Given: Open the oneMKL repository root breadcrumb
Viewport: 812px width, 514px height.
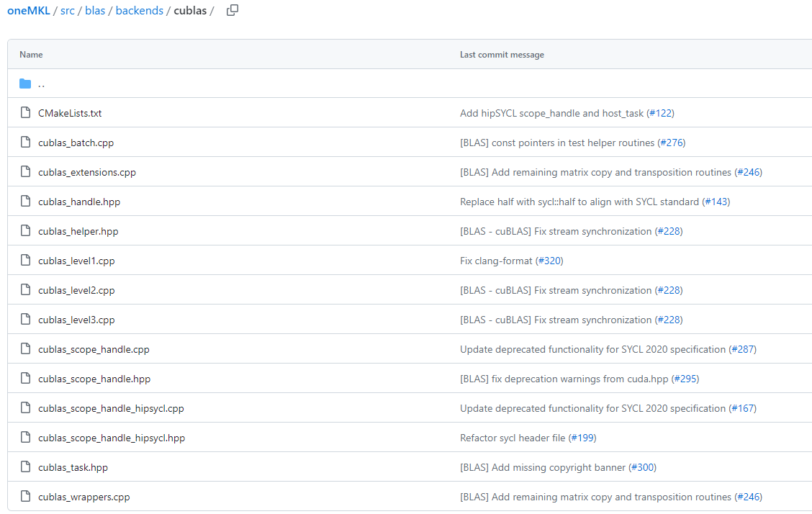Looking at the screenshot, I should pos(28,11).
